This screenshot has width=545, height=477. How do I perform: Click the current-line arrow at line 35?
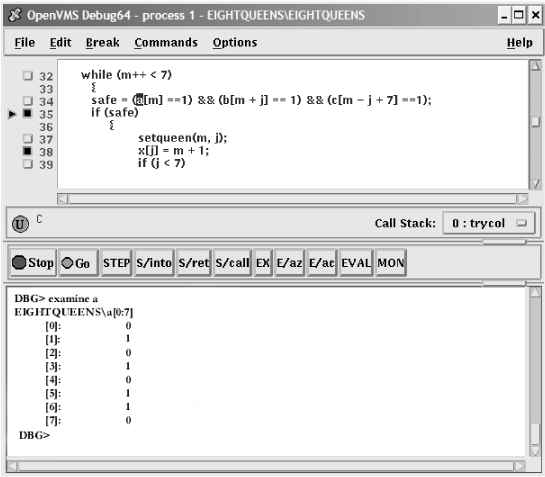[12, 114]
